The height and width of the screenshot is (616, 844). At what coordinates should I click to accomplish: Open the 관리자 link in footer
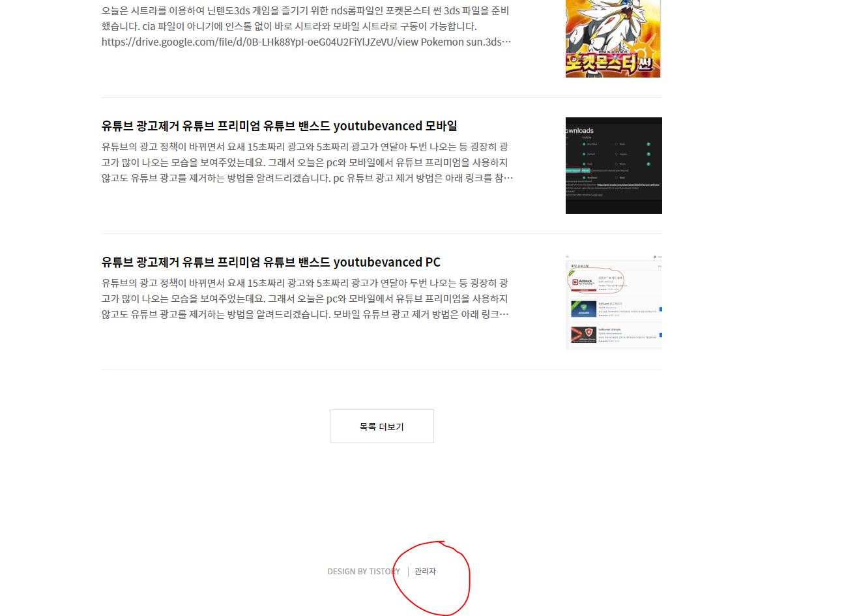(425, 572)
